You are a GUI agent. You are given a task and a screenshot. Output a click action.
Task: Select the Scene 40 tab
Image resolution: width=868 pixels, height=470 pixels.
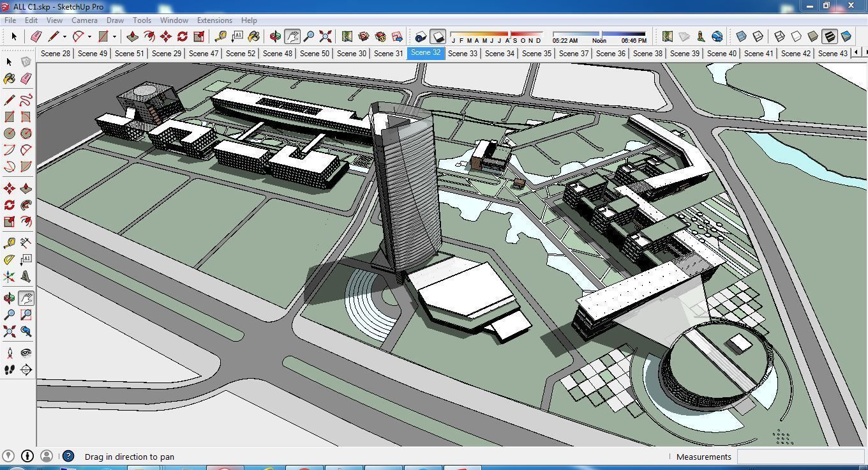pyautogui.click(x=722, y=53)
